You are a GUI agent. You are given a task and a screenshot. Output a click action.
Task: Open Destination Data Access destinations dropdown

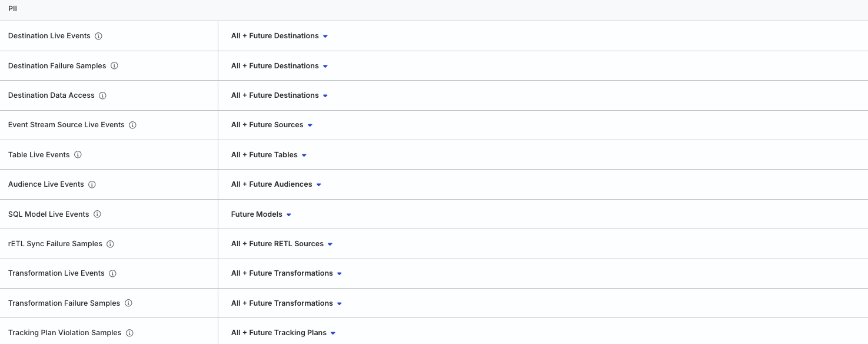tap(280, 95)
